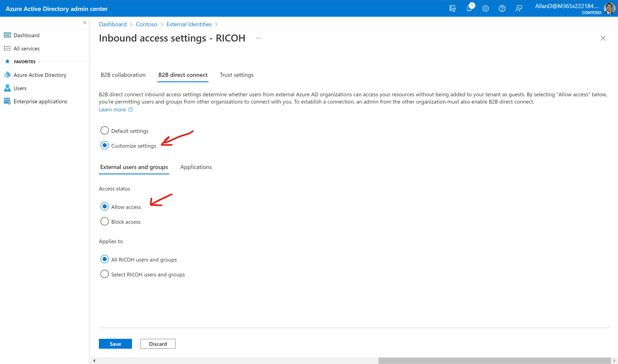Screen dimensions: 618x364
Task: Open the external link icon beside Learn more
Action: [x=130, y=109]
